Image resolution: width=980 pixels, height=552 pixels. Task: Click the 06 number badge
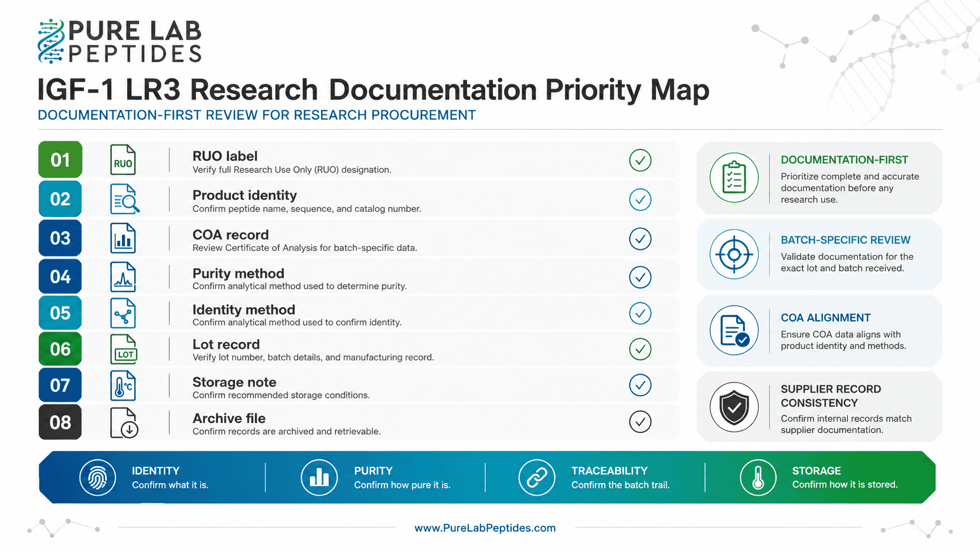coord(60,349)
